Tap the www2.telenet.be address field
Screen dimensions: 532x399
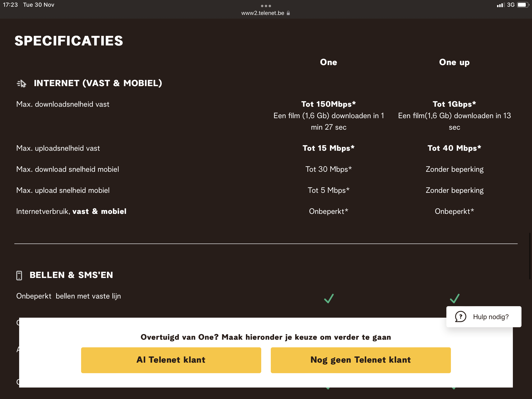click(263, 13)
